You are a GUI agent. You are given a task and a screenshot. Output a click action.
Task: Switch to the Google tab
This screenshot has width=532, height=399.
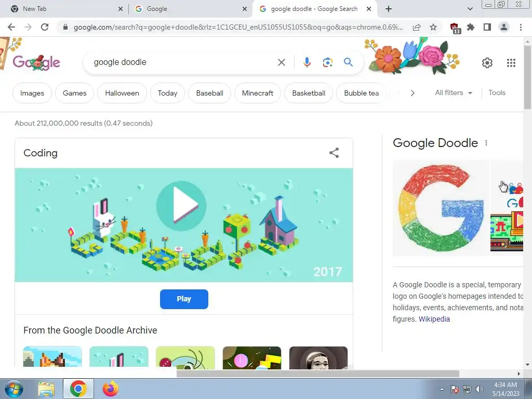click(191, 9)
